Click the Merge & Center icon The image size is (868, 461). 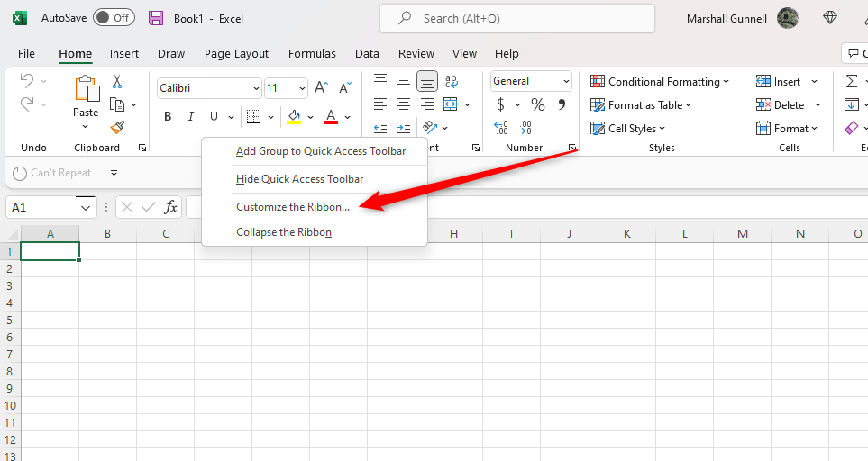point(451,104)
